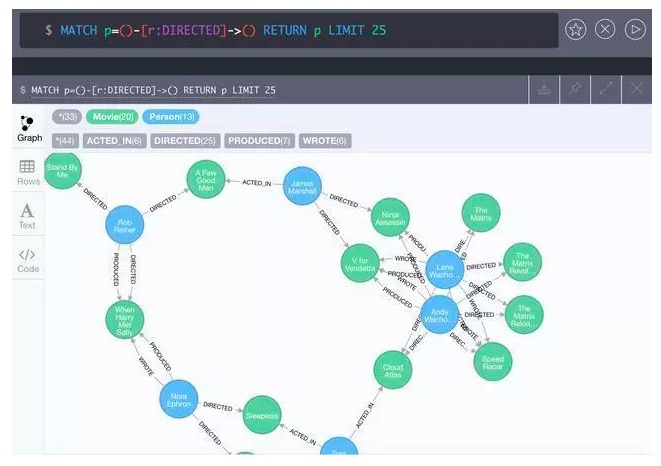The height and width of the screenshot is (466, 661).
Task: Expand the result frame to fullscreen
Action: (606, 89)
